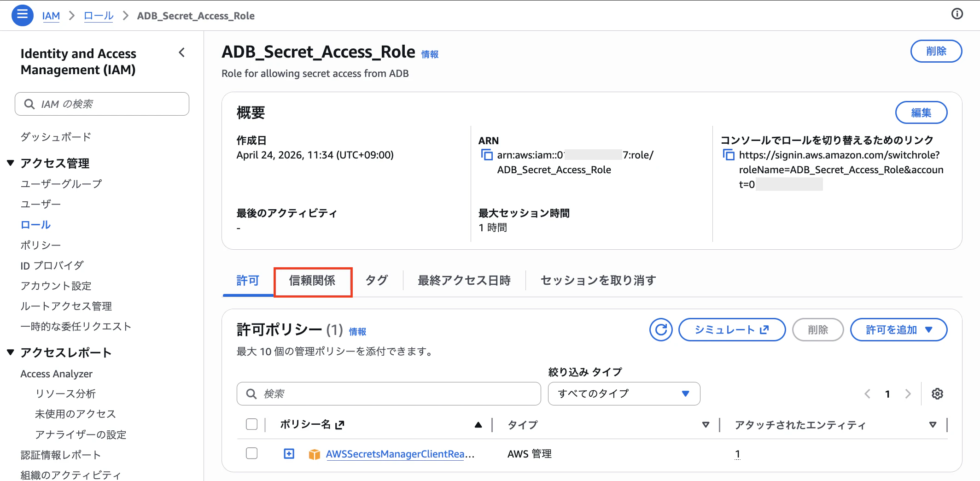Image resolution: width=980 pixels, height=481 pixels.
Task: Open the 最終アクセス日時 tab
Action: point(463,280)
